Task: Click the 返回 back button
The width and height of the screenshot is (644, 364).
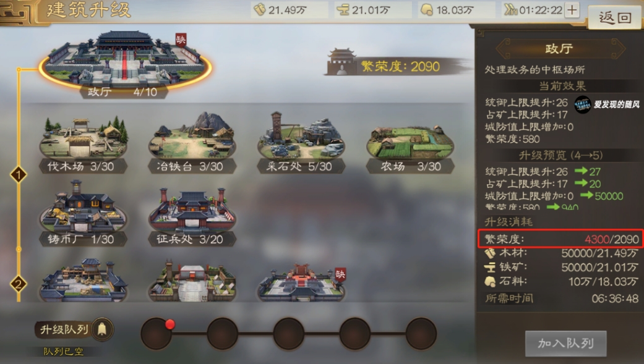Action: 615,18
